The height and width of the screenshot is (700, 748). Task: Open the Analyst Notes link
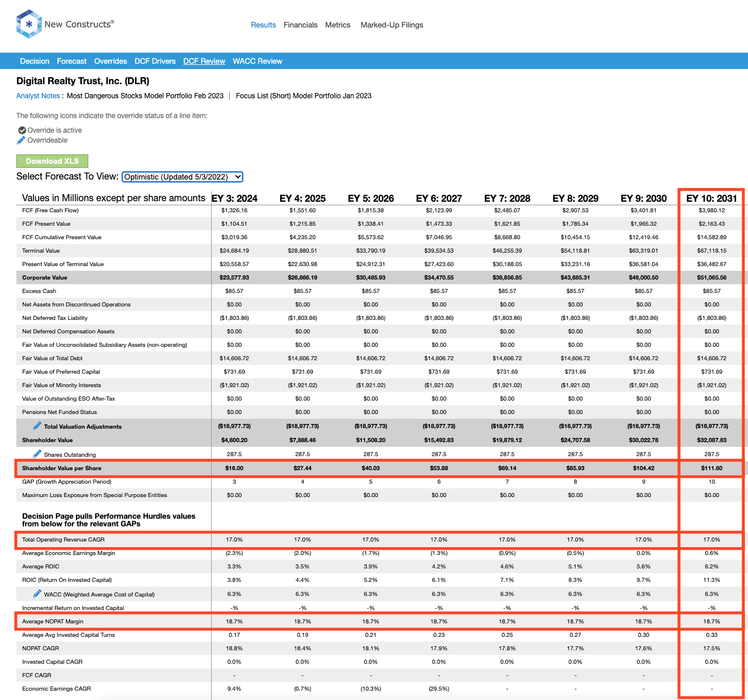[38, 96]
